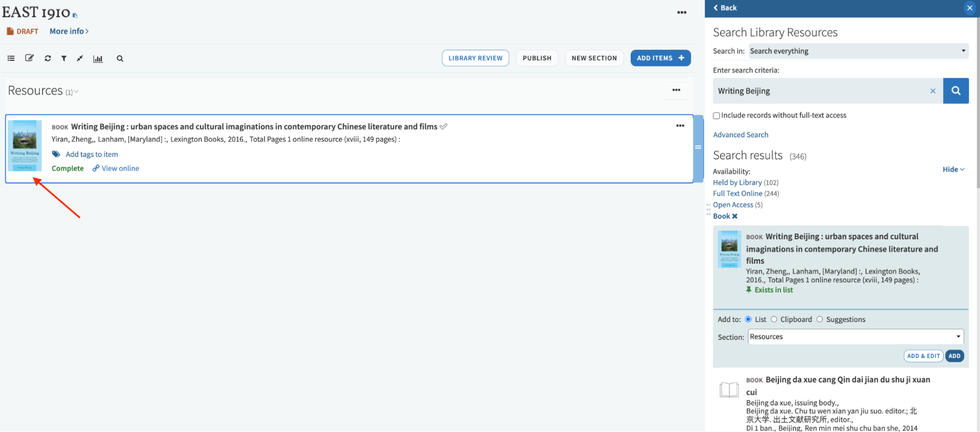Clear the search text with the X icon
980x432 pixels.
(x=932, y=91)
